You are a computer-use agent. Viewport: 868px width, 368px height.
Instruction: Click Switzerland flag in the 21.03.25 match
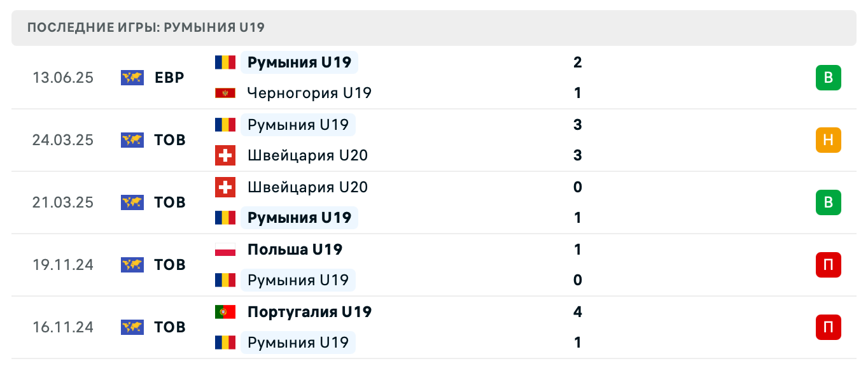[225, 187]
